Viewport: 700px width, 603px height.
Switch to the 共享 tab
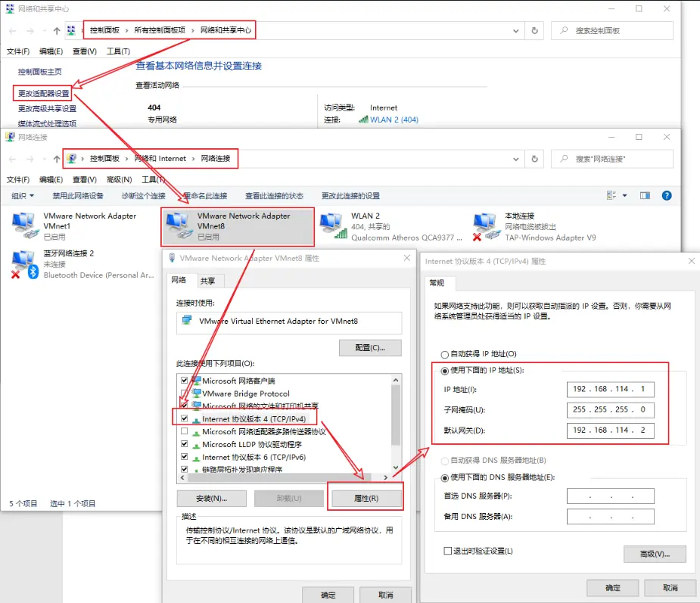[x=207, y=281]
